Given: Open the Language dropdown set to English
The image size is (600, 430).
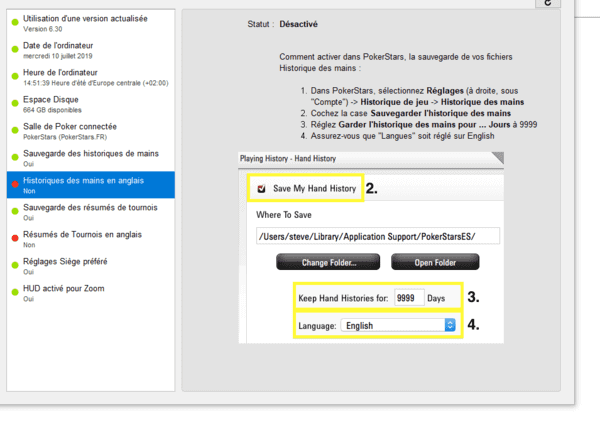Looking at the screenshot, I should [x=398, y=325].
